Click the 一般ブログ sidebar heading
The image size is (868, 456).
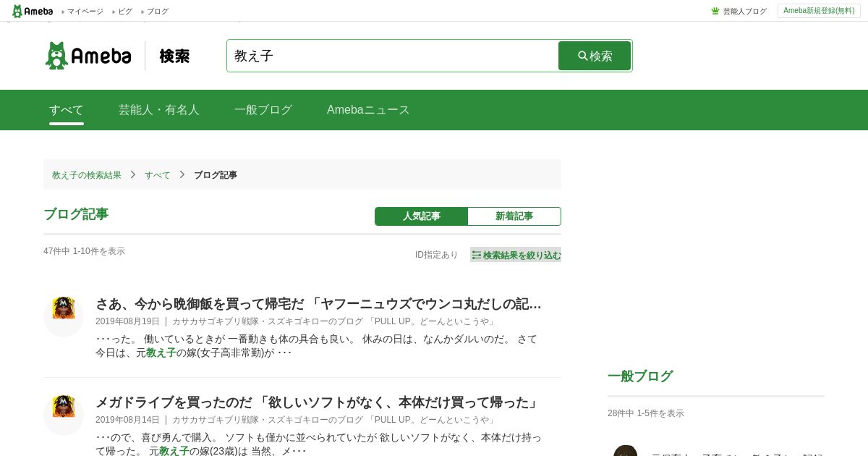pos(640,376)
